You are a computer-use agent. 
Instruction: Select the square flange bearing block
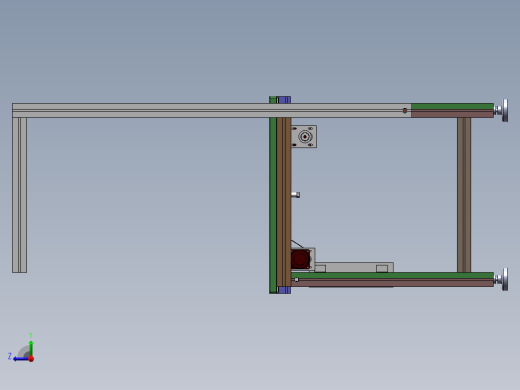point(304,137)
